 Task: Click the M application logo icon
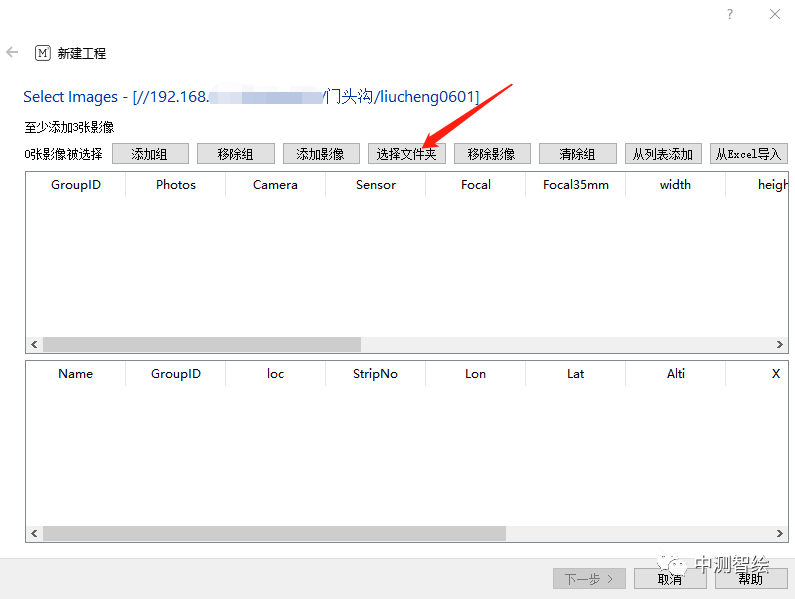(x=43, y=53)
